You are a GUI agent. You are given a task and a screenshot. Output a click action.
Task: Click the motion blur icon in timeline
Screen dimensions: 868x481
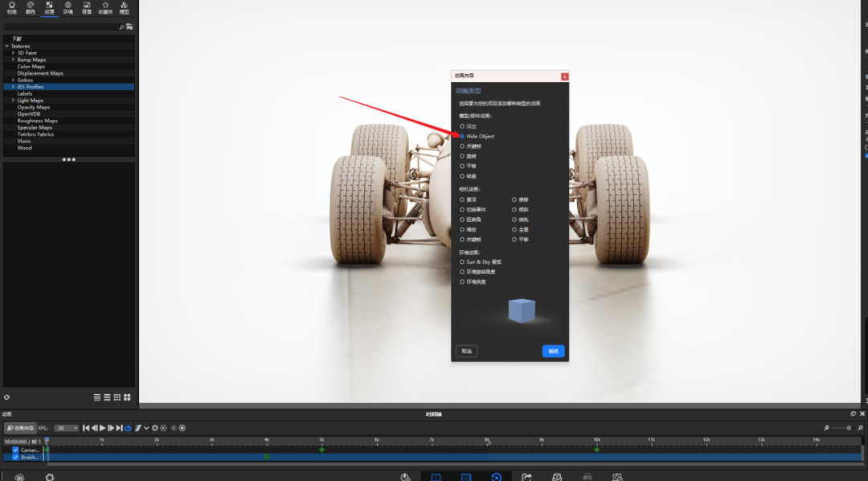point(138,428)
